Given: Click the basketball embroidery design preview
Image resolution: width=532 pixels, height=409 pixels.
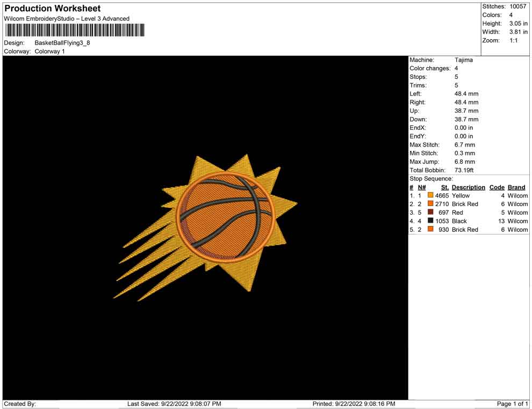Looking at the screenshot, I should pos(205,228).
